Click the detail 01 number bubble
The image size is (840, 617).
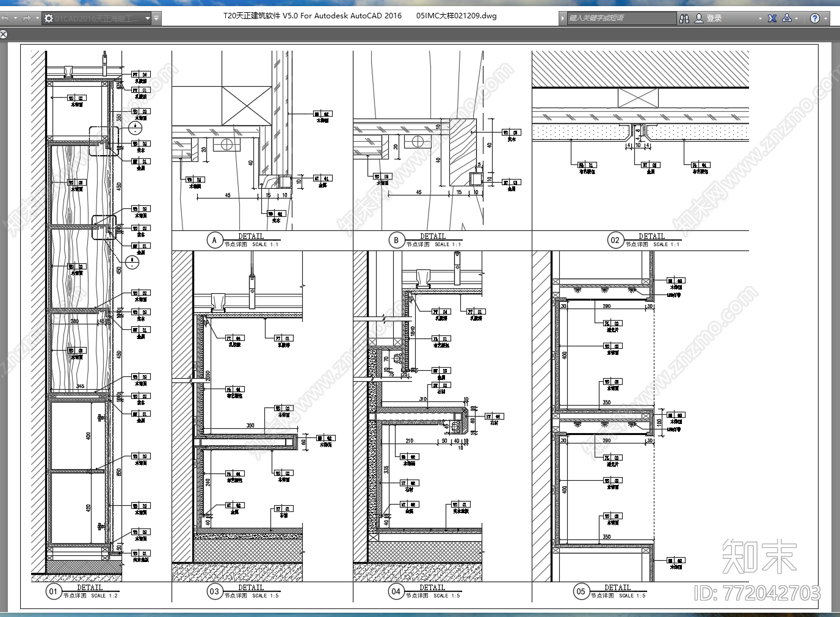53,591
